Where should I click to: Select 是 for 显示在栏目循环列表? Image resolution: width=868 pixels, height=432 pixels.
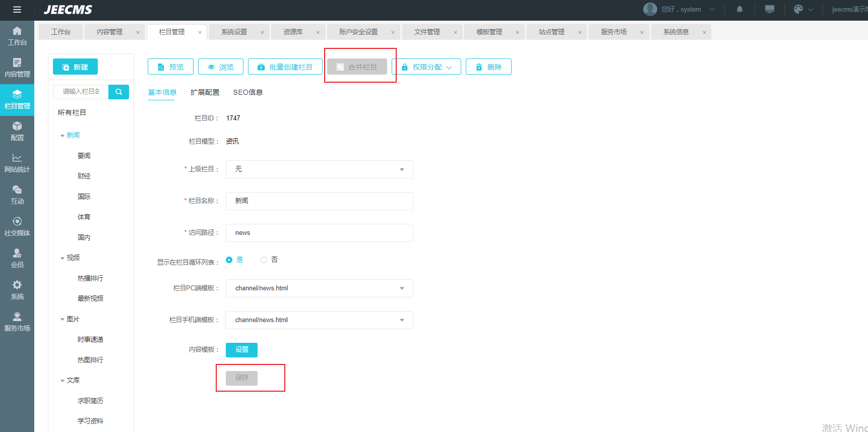pyautogui.click(x=229, y=260)
